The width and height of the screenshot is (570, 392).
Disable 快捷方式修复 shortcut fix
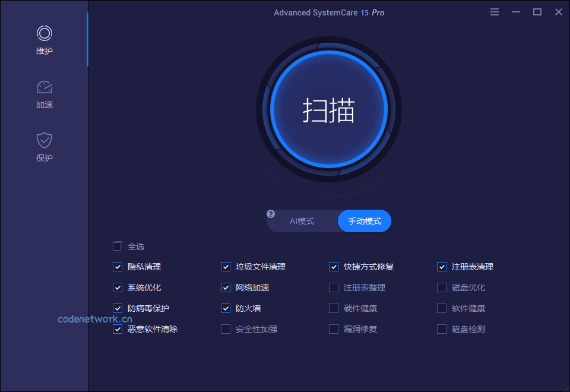[333, 267]
